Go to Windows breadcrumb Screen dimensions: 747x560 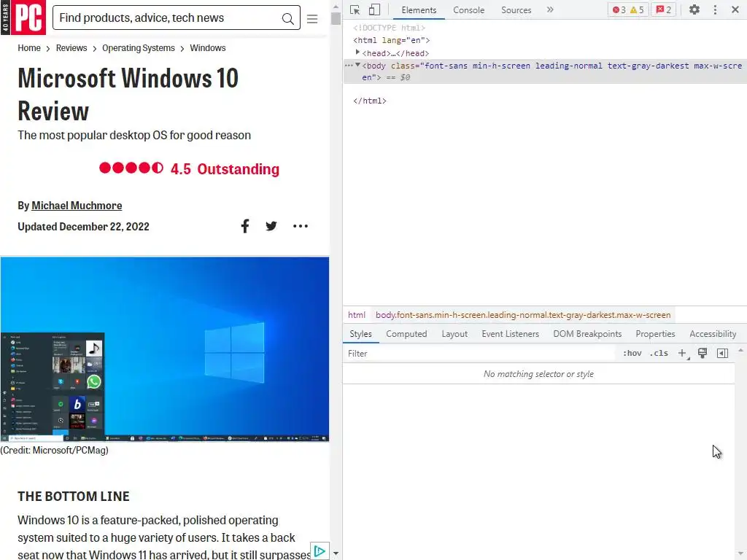(x=208, y=48)
